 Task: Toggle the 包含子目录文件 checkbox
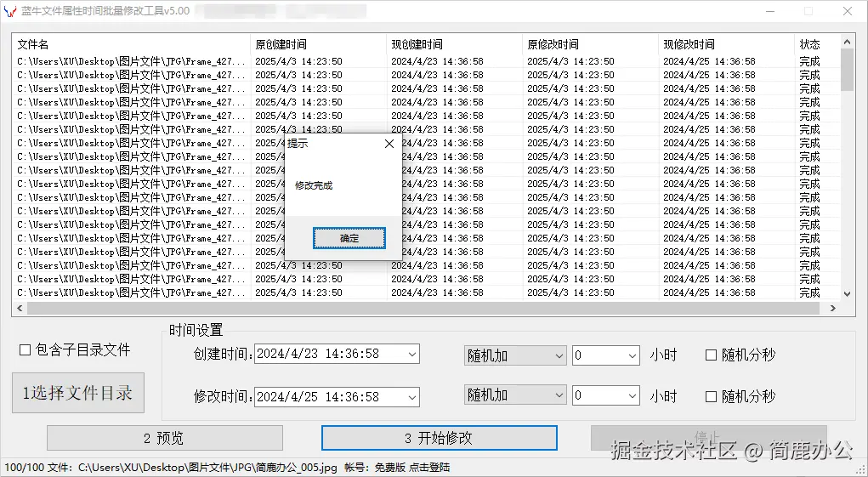25,349
